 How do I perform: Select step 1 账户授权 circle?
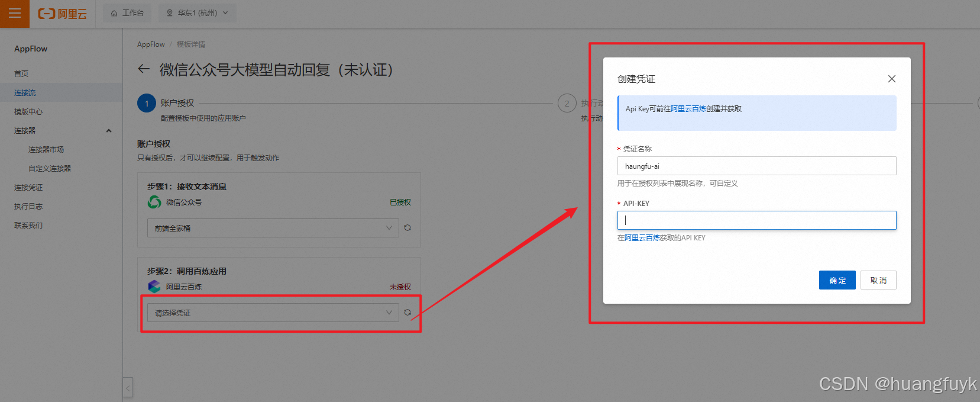tap(147, 103)
